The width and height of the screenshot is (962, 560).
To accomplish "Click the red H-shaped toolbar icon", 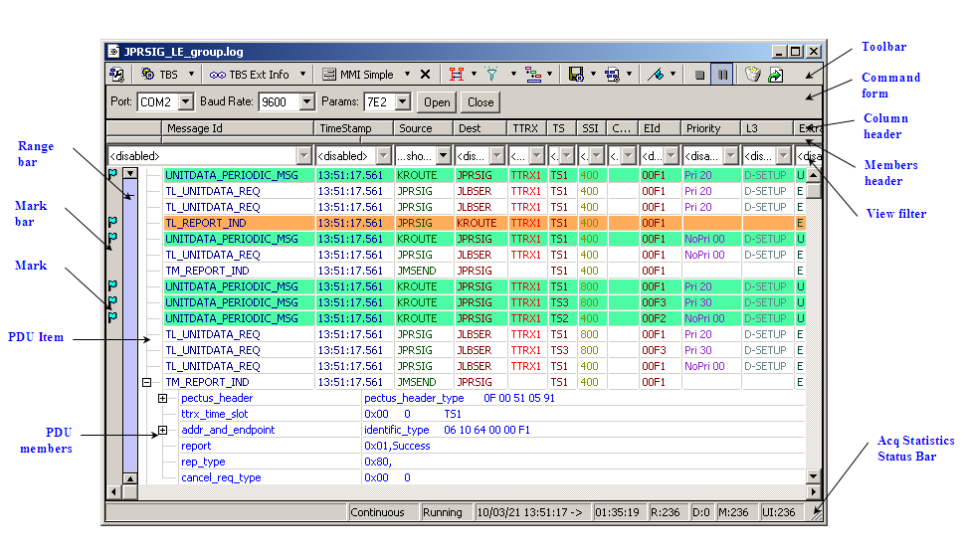I will click(457, 75).
